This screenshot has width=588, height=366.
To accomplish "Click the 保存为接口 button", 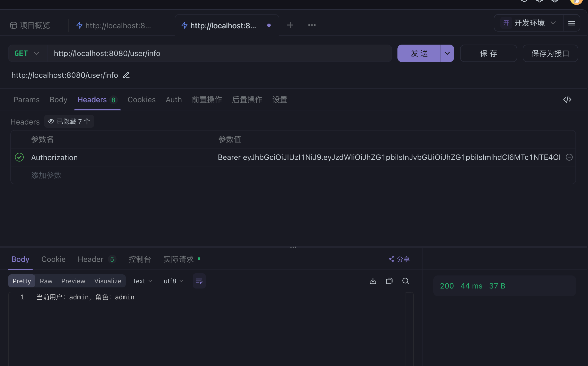I will 550,53.
